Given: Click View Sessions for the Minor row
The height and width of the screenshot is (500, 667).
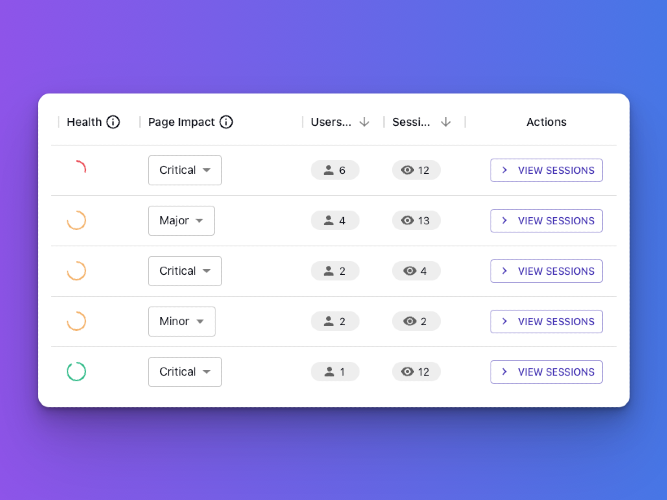Looking at the screenshot, I should point(546,321).
